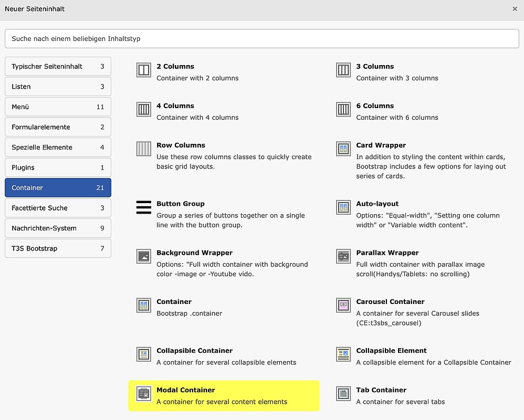
Task: Focus the content type search field
Action: point(261,38)
